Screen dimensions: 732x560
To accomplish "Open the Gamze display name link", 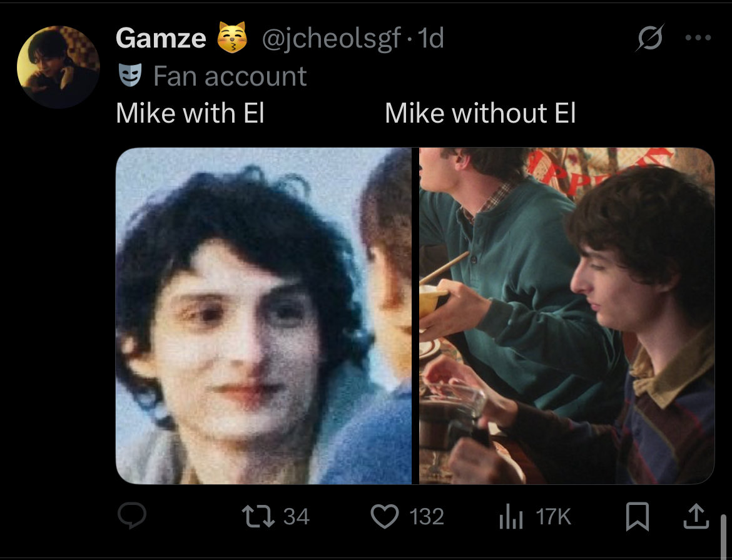I will 161,38.
